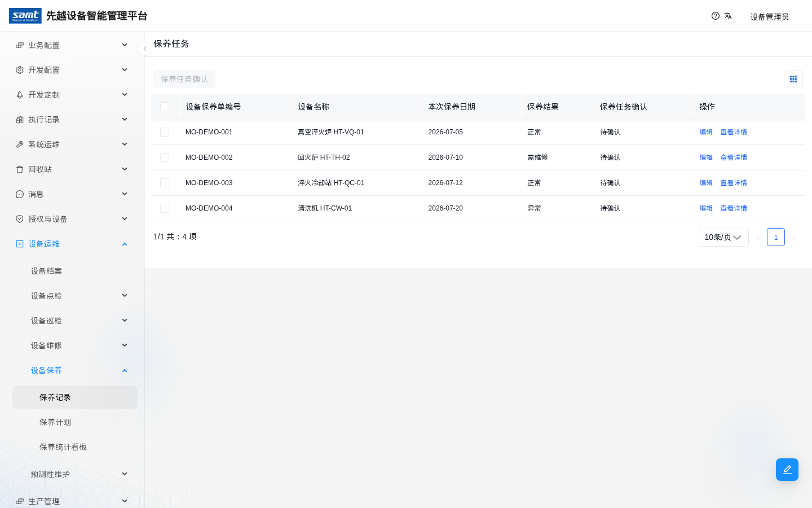
Task: Open the 10条/页 page size dropdown
Action: click(x=723, y=238)
